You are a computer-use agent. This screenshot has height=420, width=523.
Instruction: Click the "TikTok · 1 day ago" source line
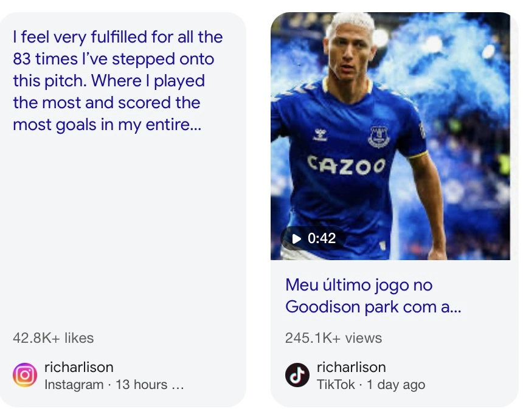(370, 385)
